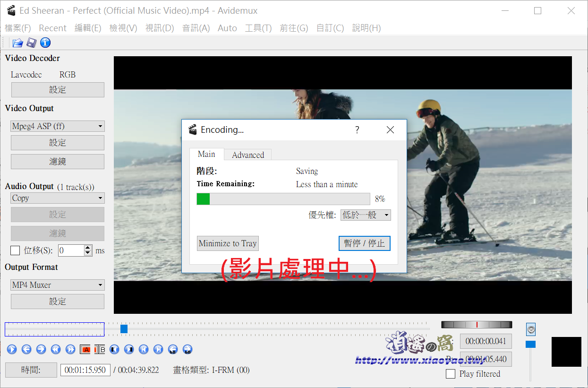Open the Audio Output Copy dropdown
Viewport: 588px width, 388px height.
pyautogui.click(x=58, y=198)
